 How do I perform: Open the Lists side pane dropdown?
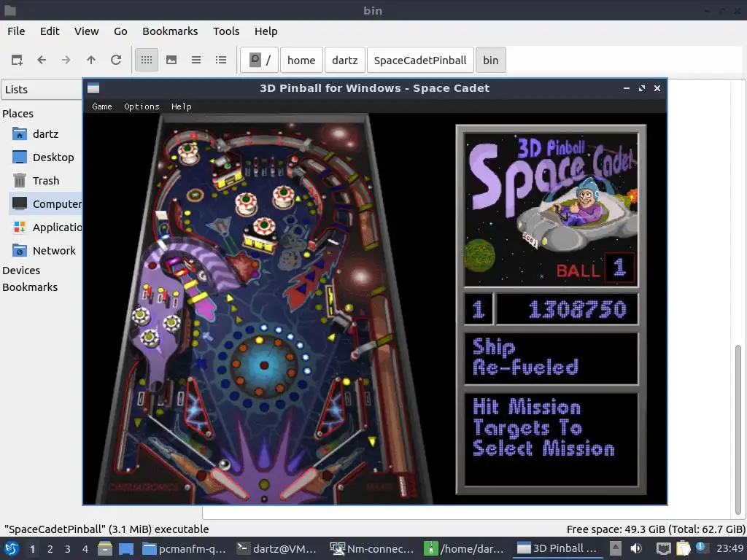[x=42, y=90]
